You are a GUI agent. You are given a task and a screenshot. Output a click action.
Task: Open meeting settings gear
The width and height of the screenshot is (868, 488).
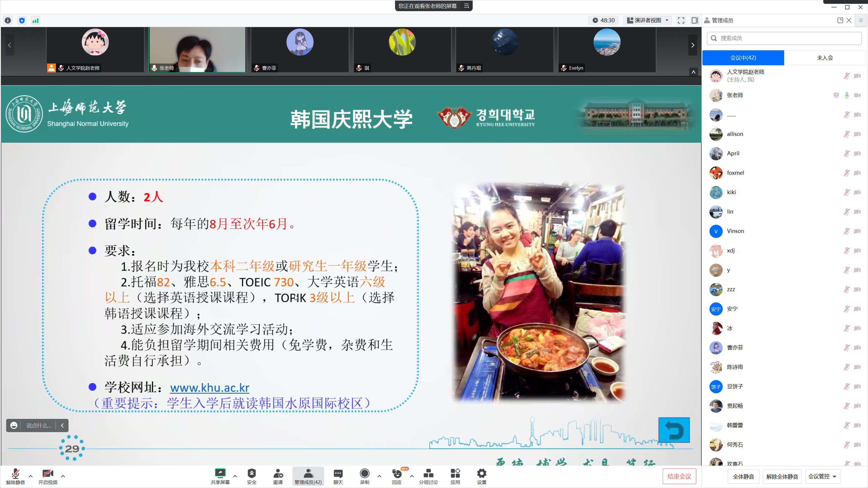click(x=482, y=476)
